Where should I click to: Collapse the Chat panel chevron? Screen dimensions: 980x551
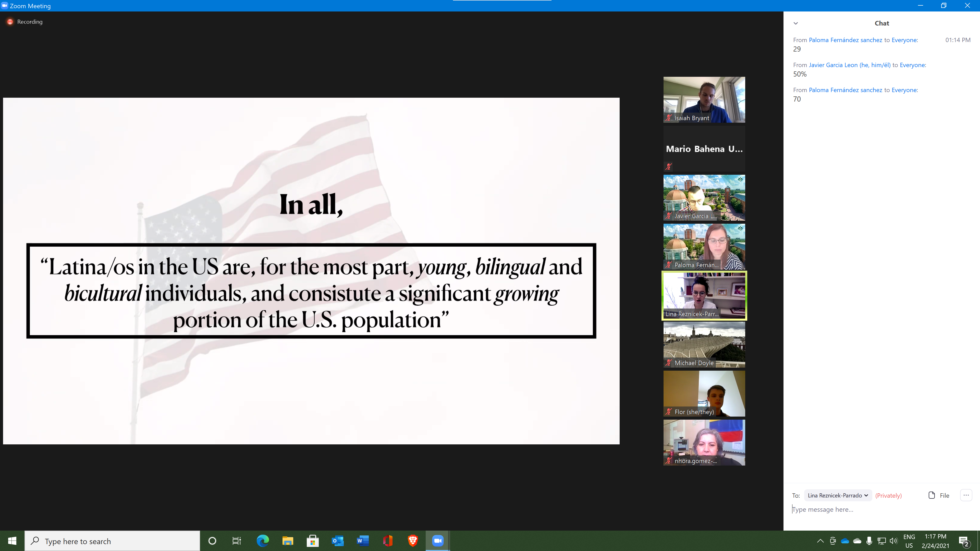(795, 23)
